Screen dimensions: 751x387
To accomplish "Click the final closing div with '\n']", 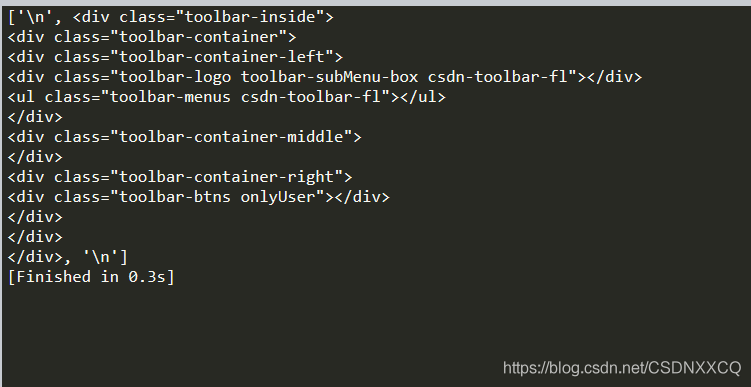I will click(68, 257).
